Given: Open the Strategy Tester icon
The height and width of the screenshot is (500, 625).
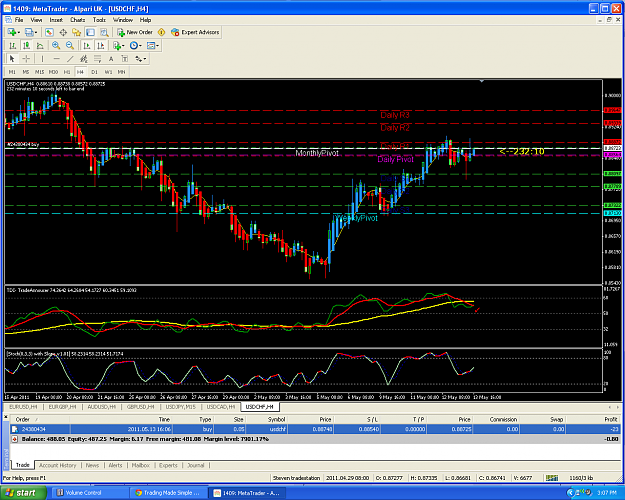Looking at the screenshot, I should pos(104,32).
